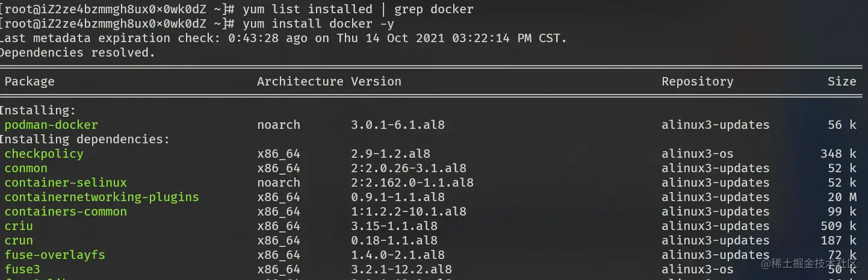
Task: Click the Version column header
Action: tap(376, 82)
